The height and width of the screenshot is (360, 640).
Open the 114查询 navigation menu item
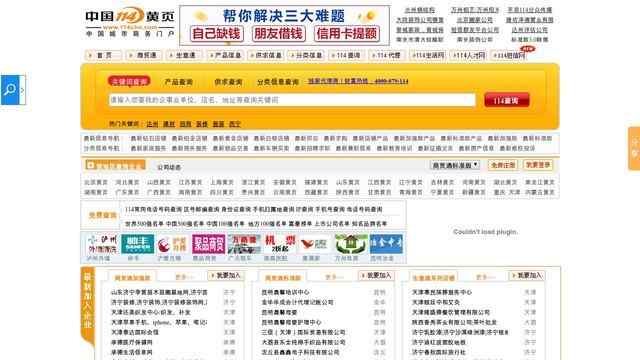click(x=347, y=55)
